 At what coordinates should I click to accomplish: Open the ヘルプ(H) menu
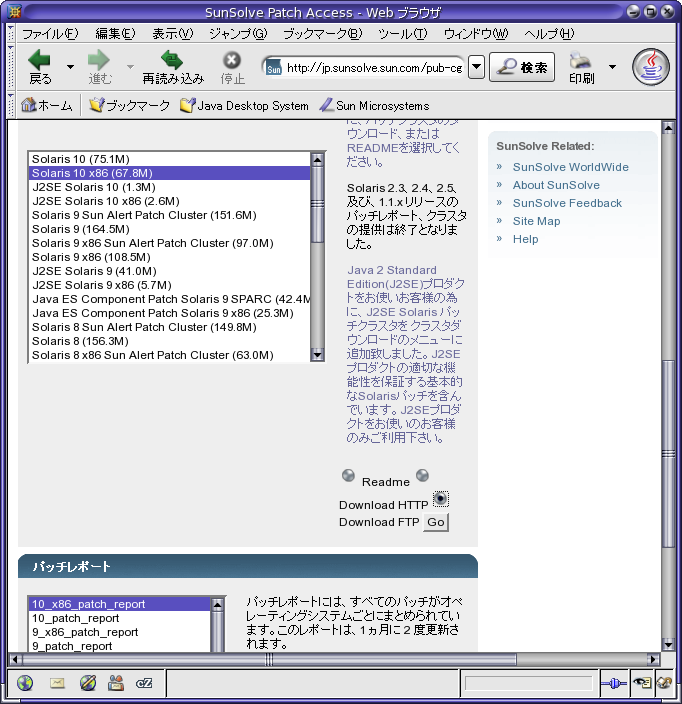click(549, 34)
